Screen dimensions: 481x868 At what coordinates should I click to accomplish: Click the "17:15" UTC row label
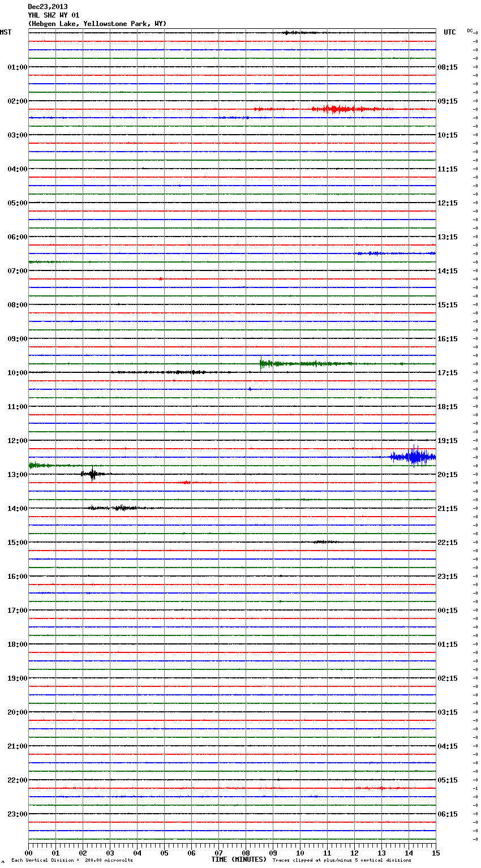click(448, 373)
